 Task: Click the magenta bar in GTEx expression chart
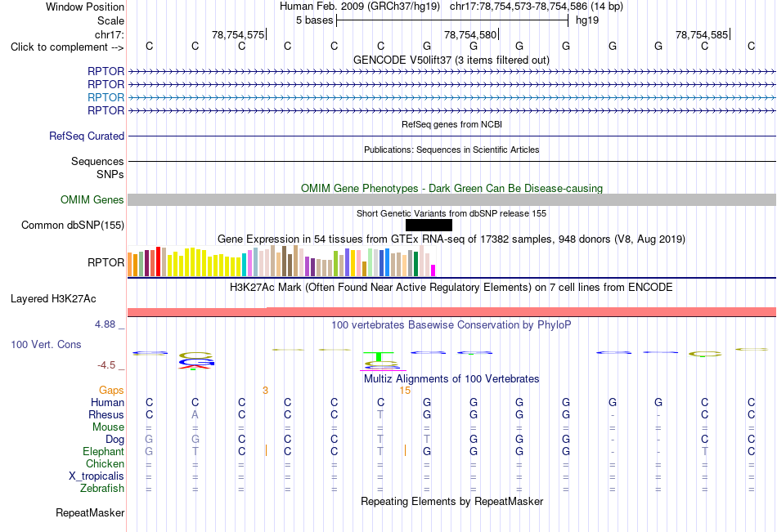tap(433, 270)
